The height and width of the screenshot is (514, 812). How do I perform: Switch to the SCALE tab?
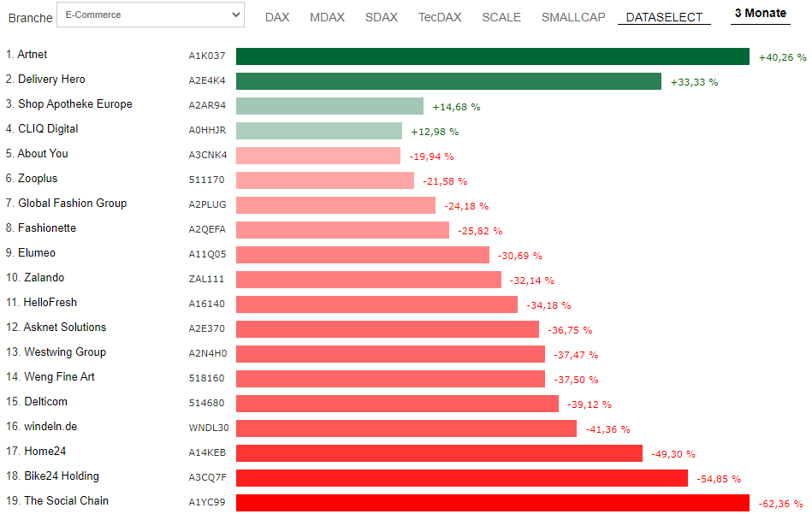click(501, 17)
